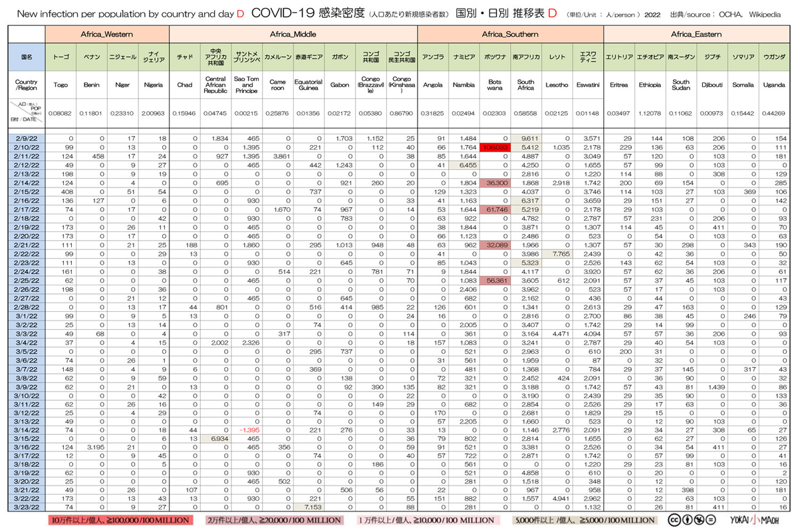This screenshot has height=532, width=798.
Task: Click the English Namibia column header
Action: [464, 85]
